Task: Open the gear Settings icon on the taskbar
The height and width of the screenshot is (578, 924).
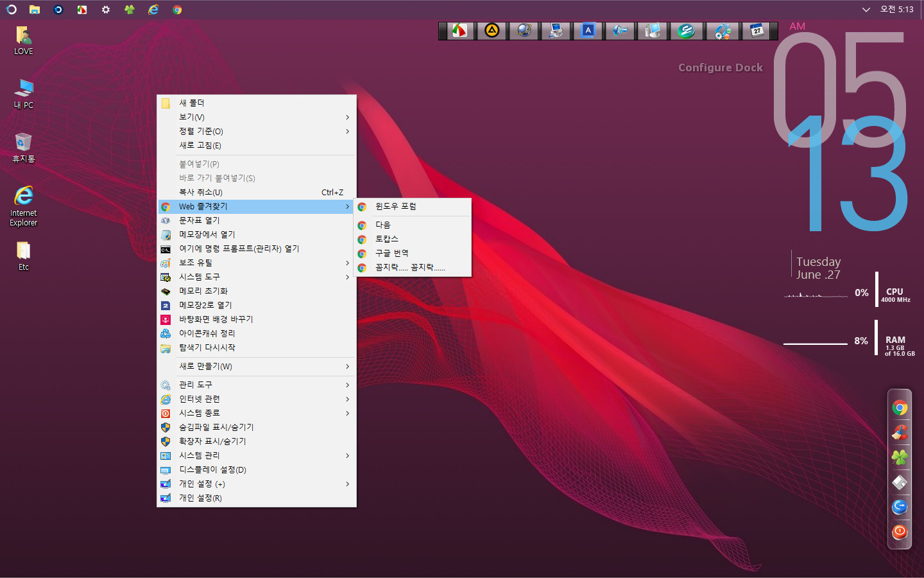Action: (106, 10)
